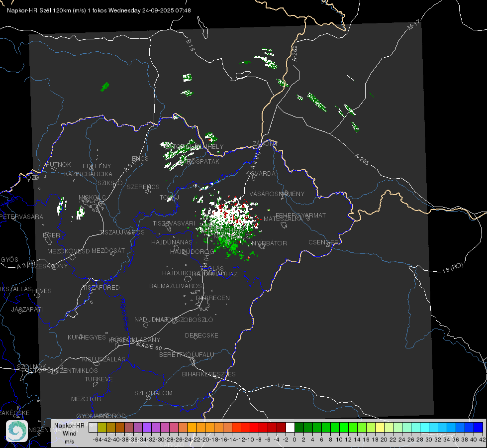Select the TISZAÚJVÁROS label
Screen dimensions: 487x448
[122, 232]
